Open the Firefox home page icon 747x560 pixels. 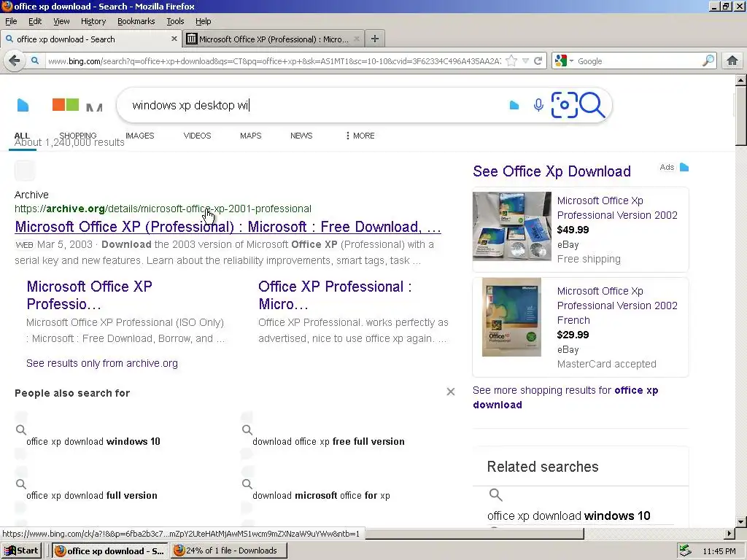pyautogui.click(x=732, y=61)
